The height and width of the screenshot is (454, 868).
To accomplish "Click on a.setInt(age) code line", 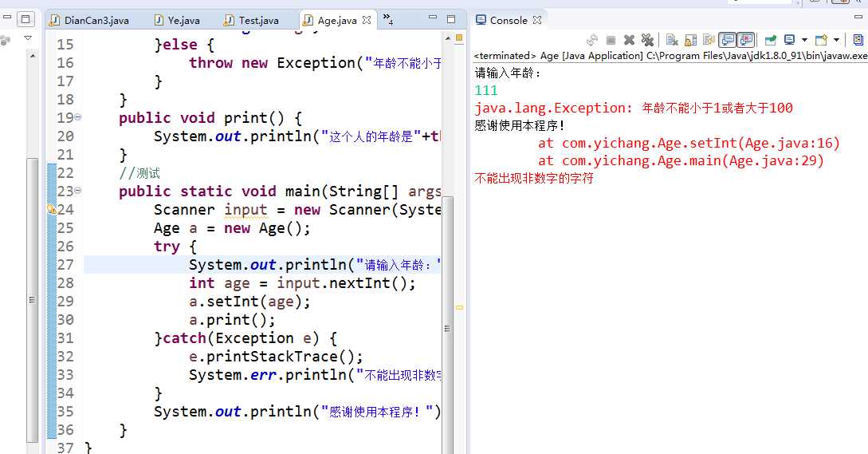I will 249,301.
